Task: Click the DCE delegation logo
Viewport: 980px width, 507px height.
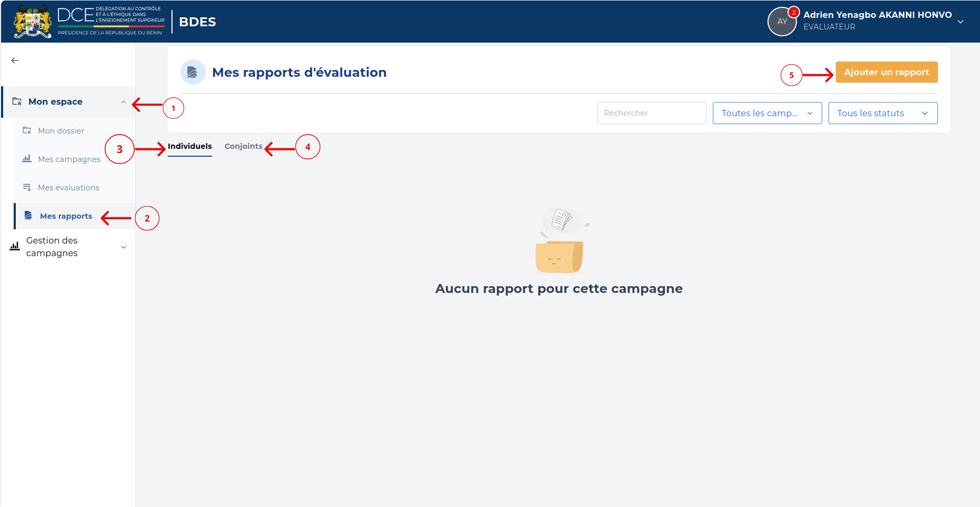Action: point(111,22)
